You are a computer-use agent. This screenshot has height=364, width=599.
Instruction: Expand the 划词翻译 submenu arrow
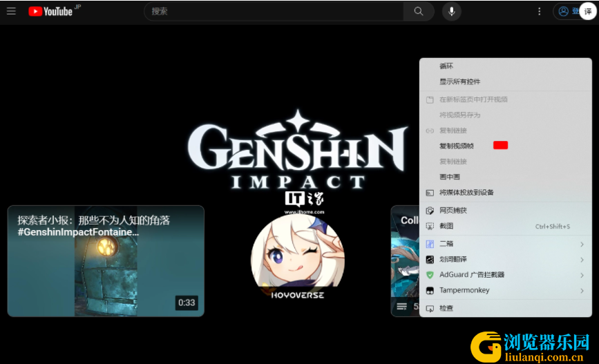pyautogui.click(x=582, y=260)
